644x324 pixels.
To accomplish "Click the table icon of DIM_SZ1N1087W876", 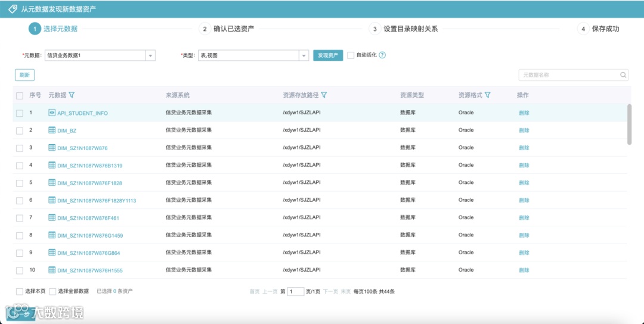I will [52, 148].
